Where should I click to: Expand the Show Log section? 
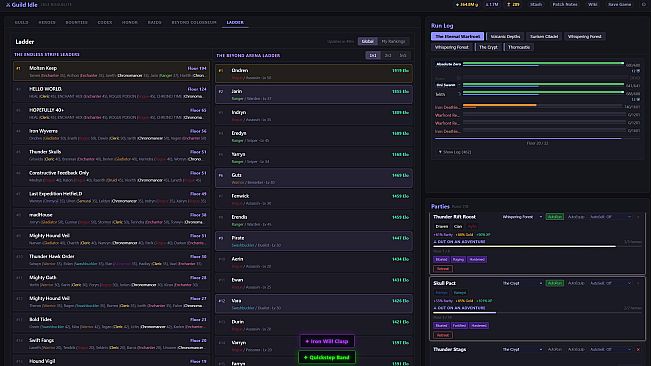click(455, 152)
